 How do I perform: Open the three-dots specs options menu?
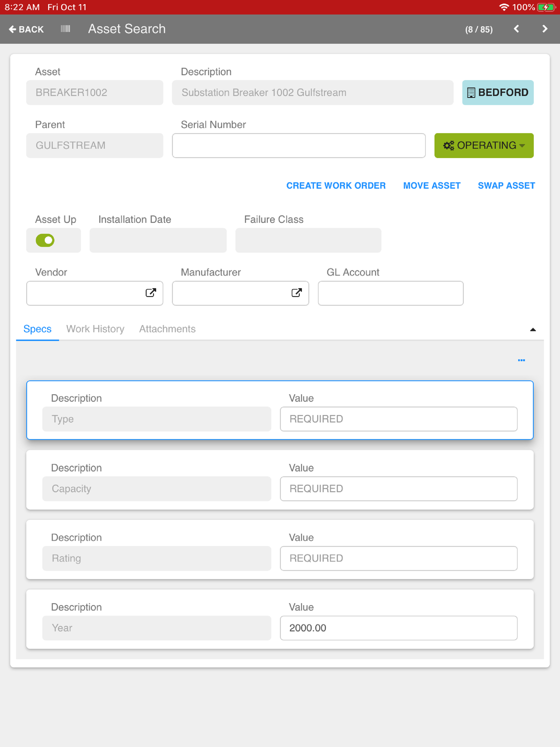tap(521, 360)
